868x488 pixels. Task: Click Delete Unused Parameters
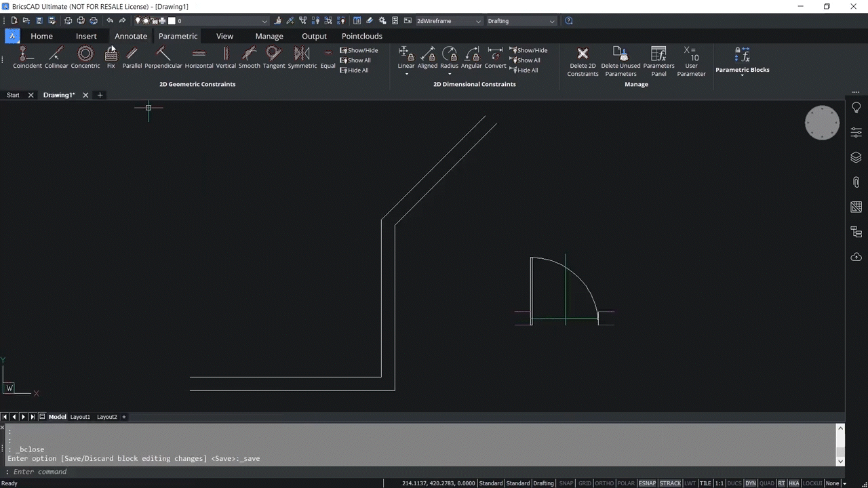[x=620, y=61]
